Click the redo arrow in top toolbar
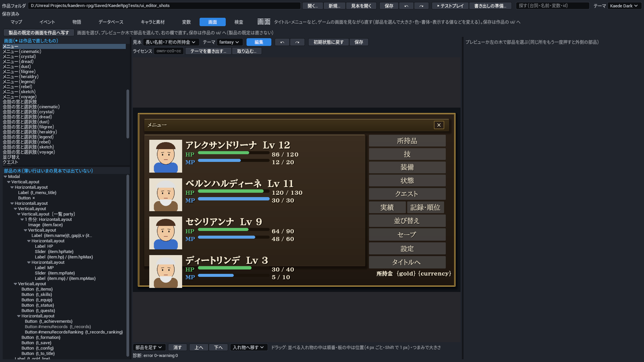Viewport: 644px width, 362px height. (x=421, y=6)
